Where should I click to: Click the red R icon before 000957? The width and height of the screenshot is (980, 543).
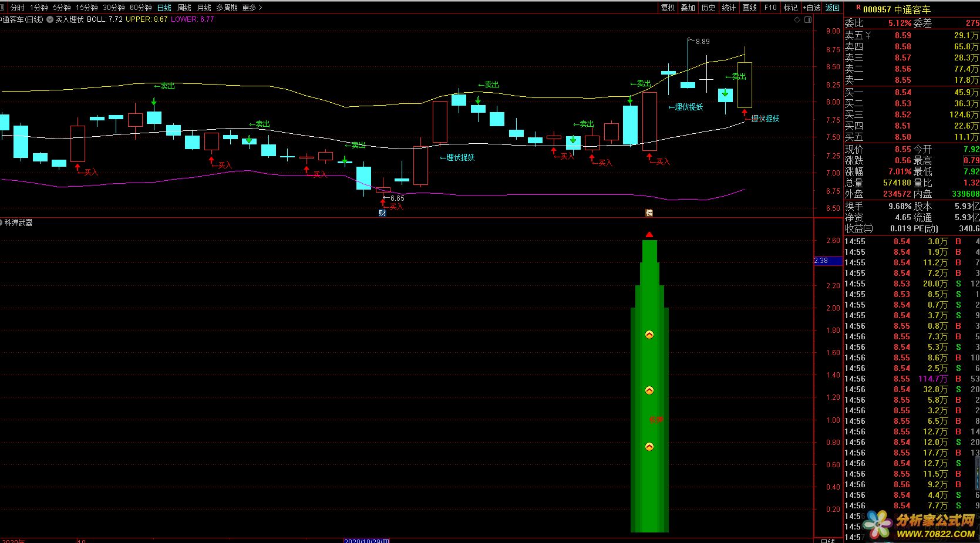pyautogui.click(x=858, y=8)
